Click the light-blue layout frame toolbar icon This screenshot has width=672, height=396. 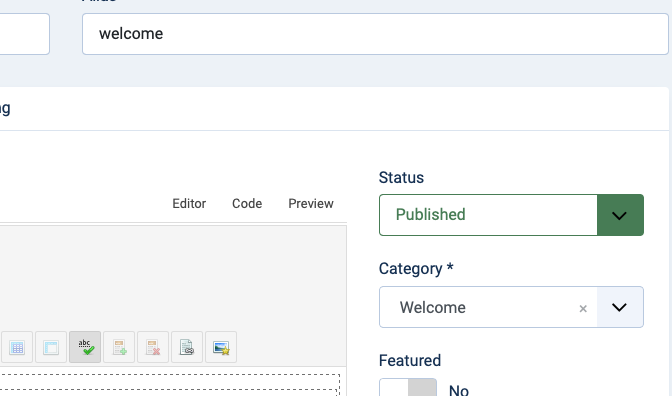[51, 347]
